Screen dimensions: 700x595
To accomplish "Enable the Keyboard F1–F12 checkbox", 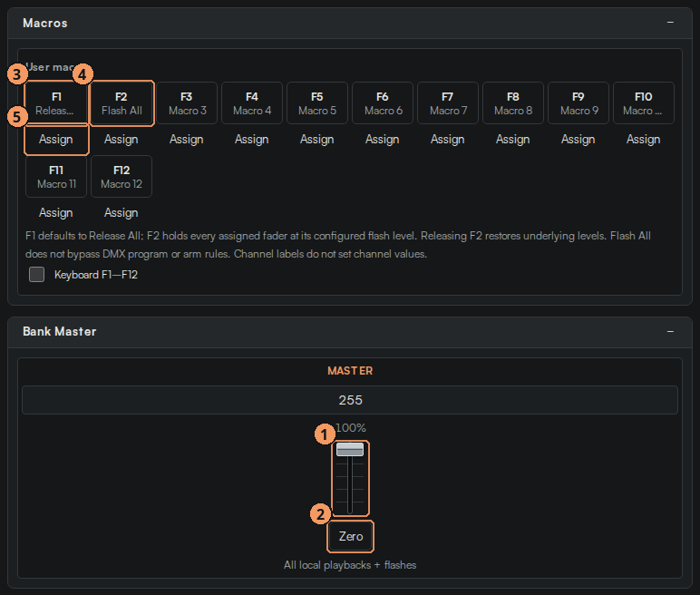I will (x=36, y=274).
